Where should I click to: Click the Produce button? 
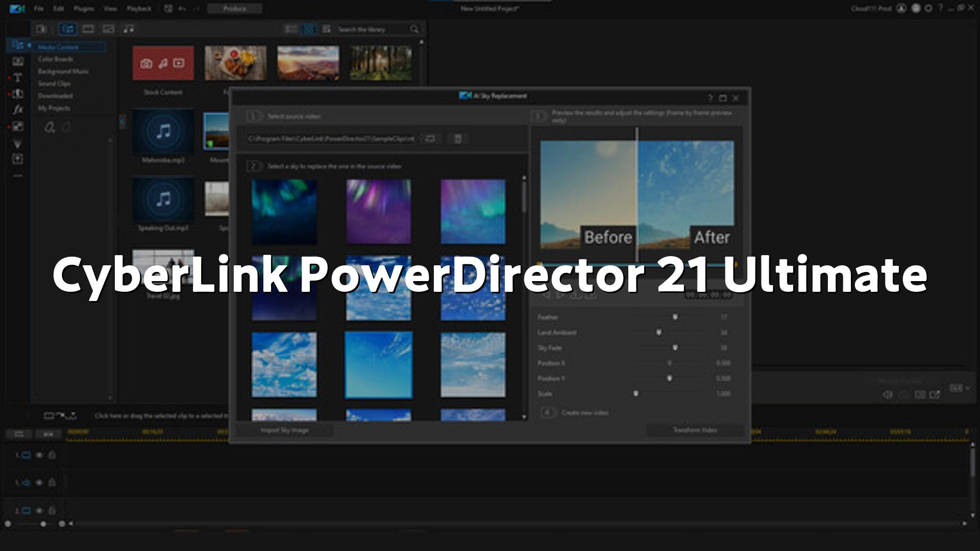click(235, 9)
